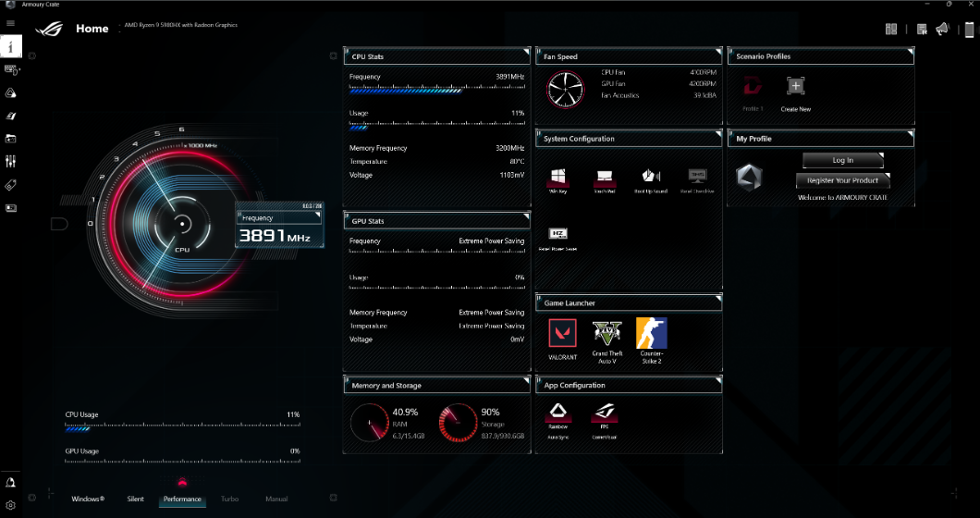
Task: Open the Aura Sync triangle sidebar icon
Action: (10, 93)
